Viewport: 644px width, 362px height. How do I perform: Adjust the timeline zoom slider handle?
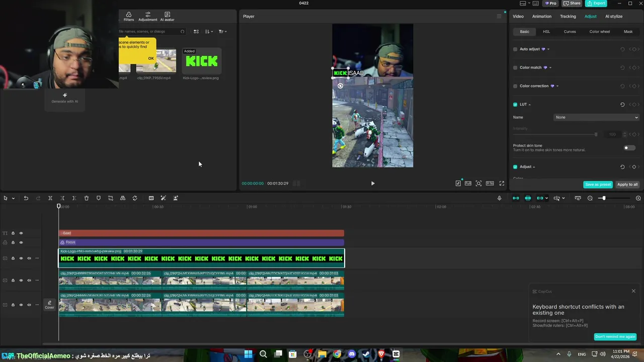click(x=603, y=198)
